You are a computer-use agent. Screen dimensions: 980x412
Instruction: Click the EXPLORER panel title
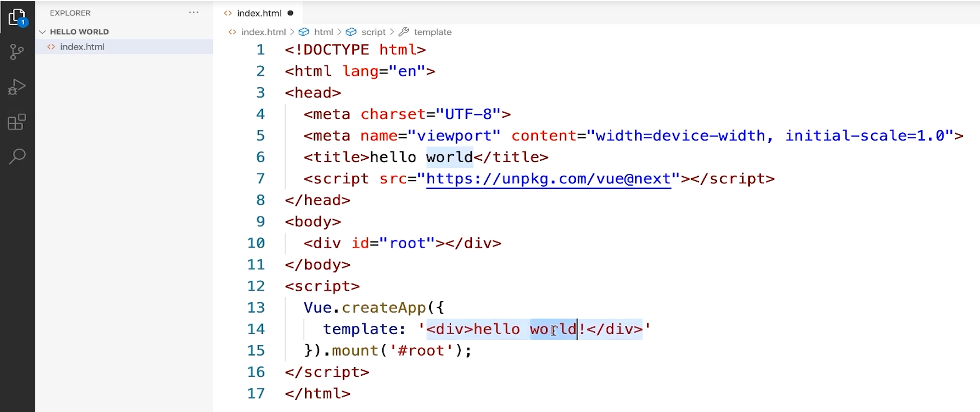[x=70, y=13]
